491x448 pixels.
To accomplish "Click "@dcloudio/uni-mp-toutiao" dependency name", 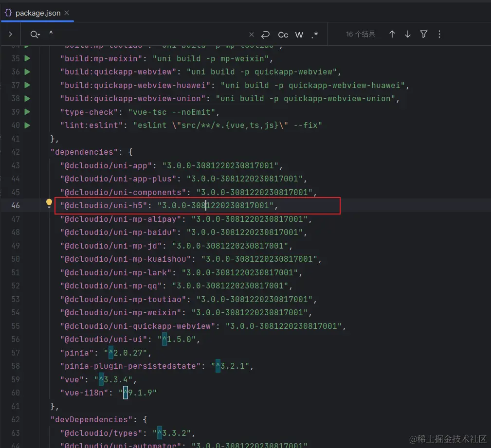I will 123,299.
